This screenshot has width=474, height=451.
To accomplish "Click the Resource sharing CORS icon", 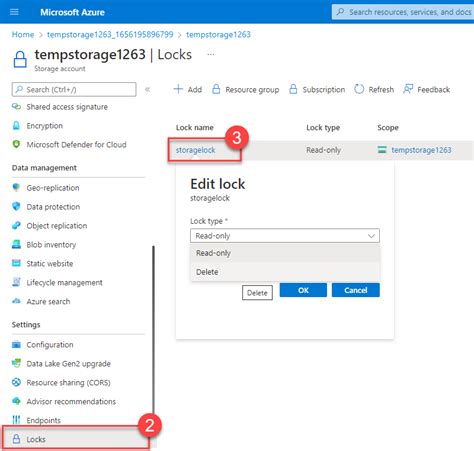I will 16,382.
